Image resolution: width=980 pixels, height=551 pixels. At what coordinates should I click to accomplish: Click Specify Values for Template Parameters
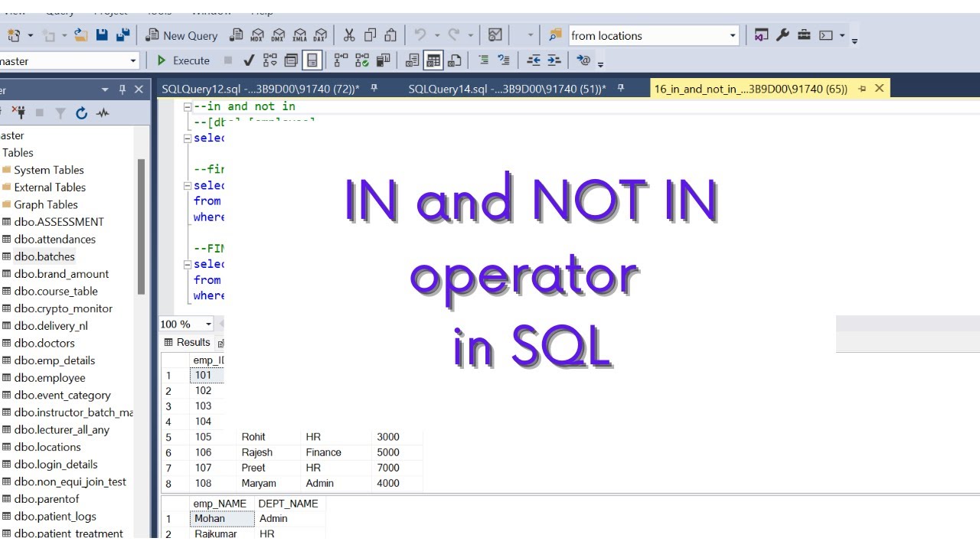click(x=583, y=60)
